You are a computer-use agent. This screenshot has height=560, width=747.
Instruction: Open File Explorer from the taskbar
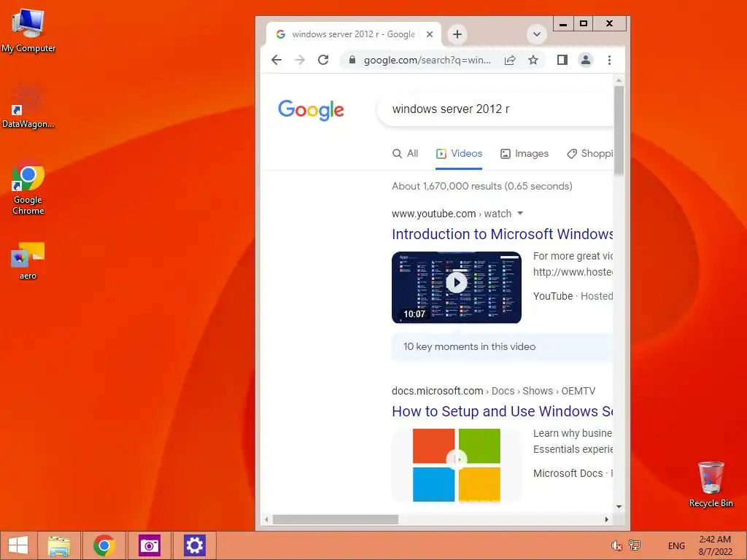tap(59, 545)
